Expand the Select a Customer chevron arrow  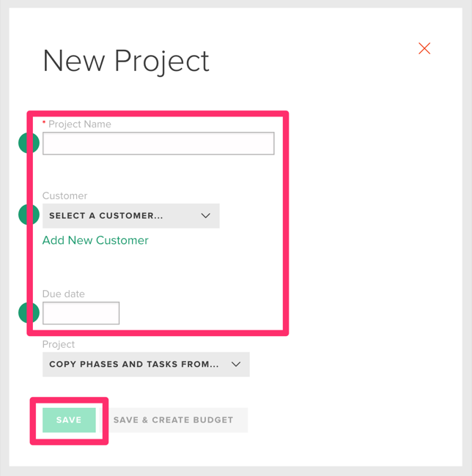pyautogui.click(x=206, y=215)
